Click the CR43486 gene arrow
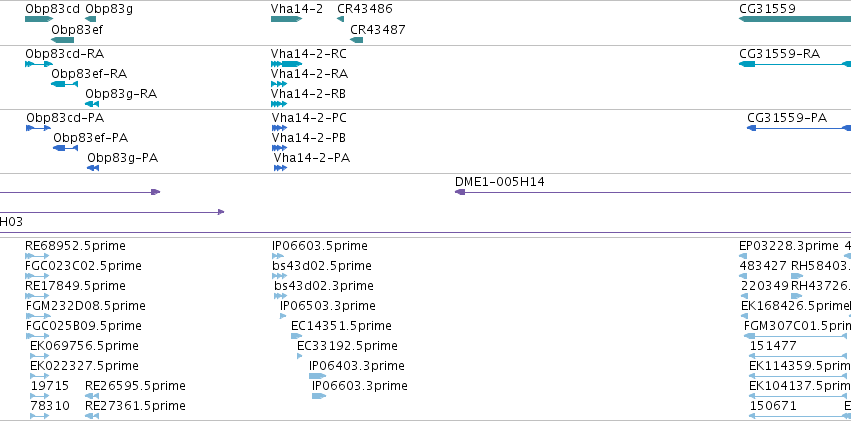 [340, 19]
